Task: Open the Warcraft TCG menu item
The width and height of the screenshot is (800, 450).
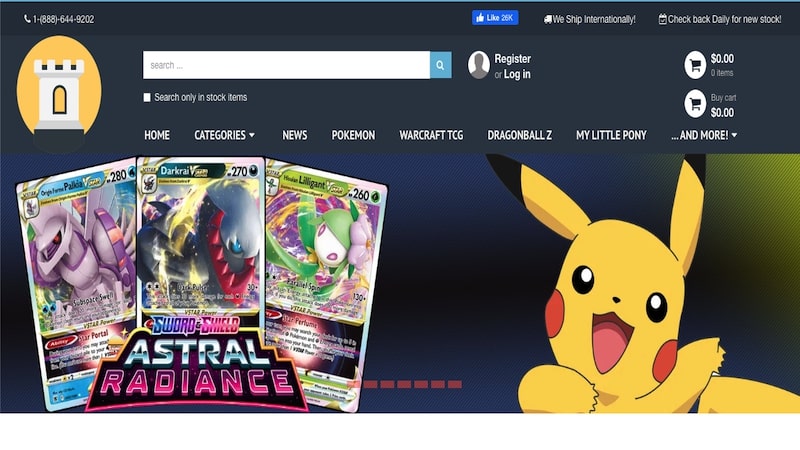Action: [x=431, y=135]
